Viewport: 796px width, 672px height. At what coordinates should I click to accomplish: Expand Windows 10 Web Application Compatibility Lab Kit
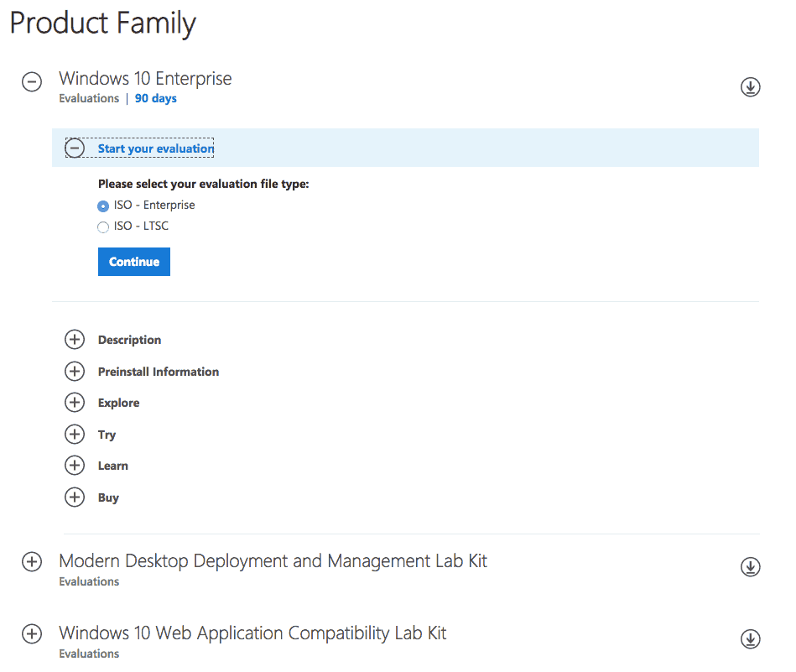click(x=32, y=634)
